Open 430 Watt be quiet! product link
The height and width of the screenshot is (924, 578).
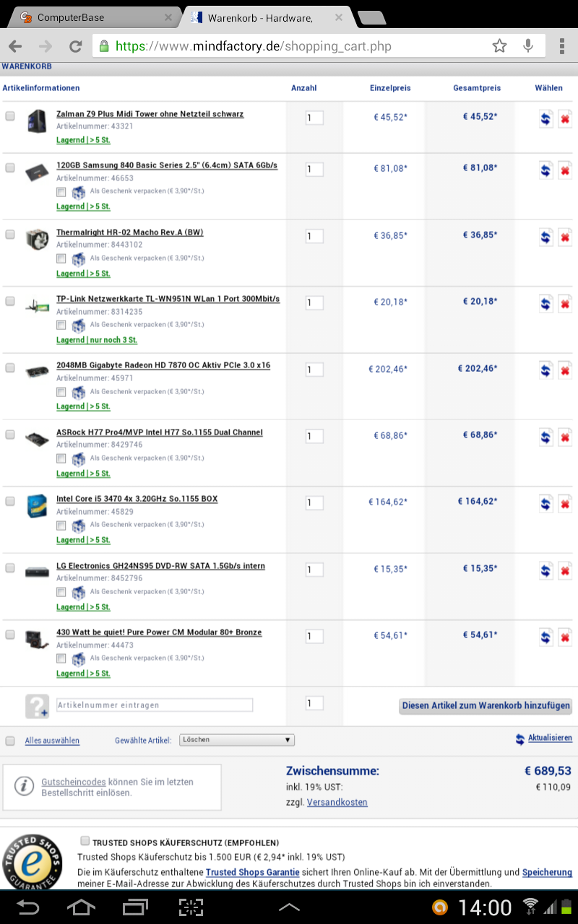159,632
